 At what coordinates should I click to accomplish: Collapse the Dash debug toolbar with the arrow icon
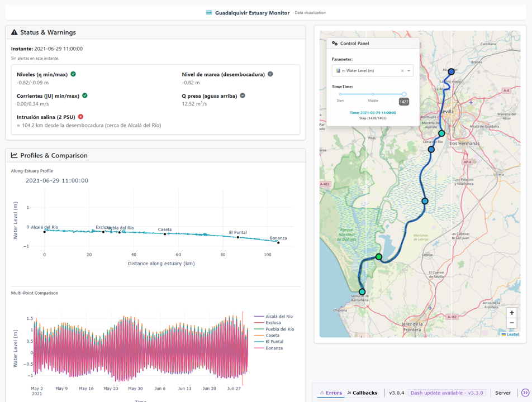pyautogui.click(x=525, y=393)
